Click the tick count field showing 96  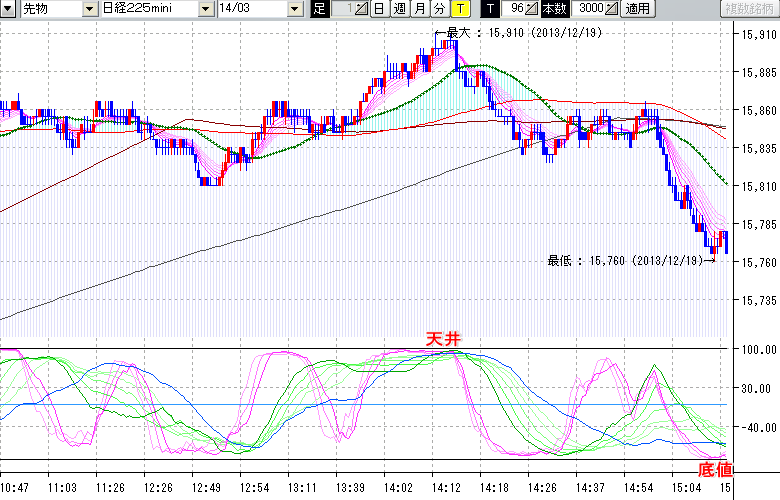[x=515, y=9]
